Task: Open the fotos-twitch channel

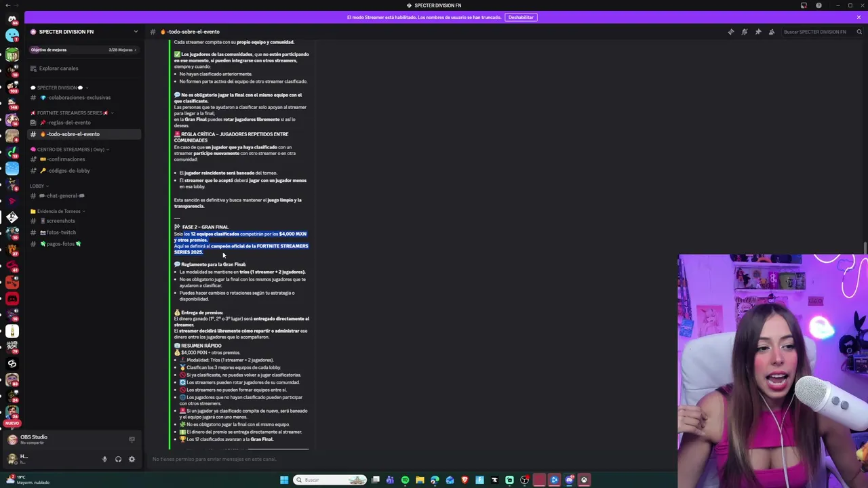Action: [x=84, y=232]
